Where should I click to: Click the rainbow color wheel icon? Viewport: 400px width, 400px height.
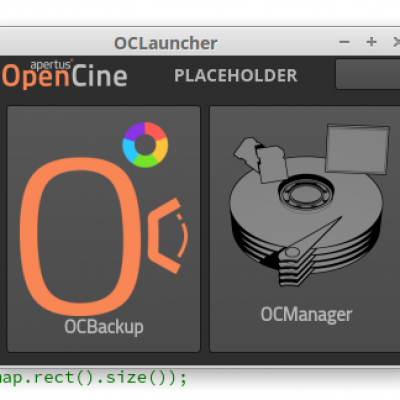coord(145,145)
